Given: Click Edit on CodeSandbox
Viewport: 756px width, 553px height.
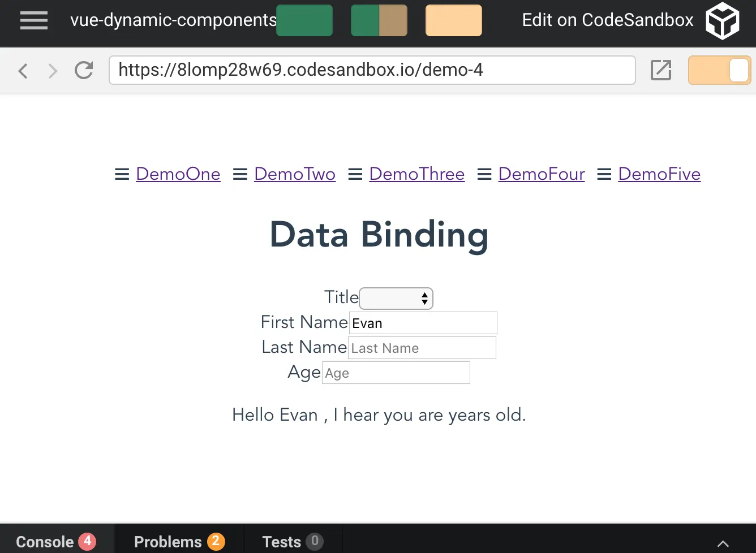Looking at the screenshot, I should (x=608, y=20).
